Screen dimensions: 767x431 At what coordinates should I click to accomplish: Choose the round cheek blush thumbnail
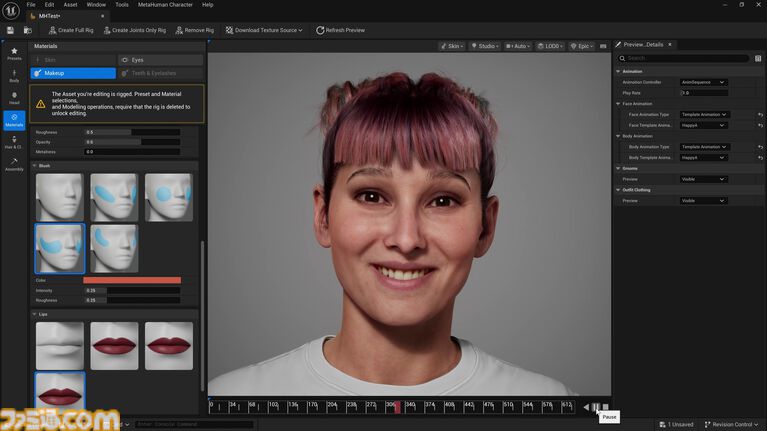point(169,197)
